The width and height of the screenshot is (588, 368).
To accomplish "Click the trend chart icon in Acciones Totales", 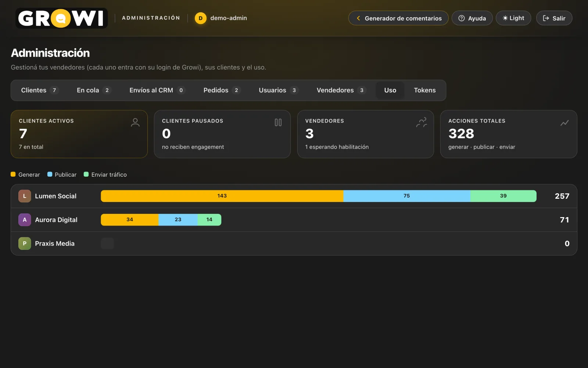I will click(564, 123).
